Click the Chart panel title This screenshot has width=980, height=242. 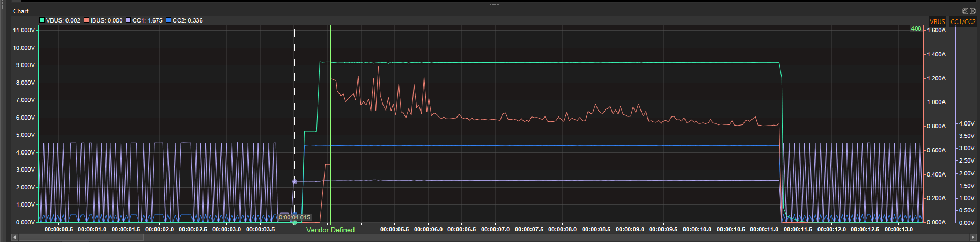point(21,11)
